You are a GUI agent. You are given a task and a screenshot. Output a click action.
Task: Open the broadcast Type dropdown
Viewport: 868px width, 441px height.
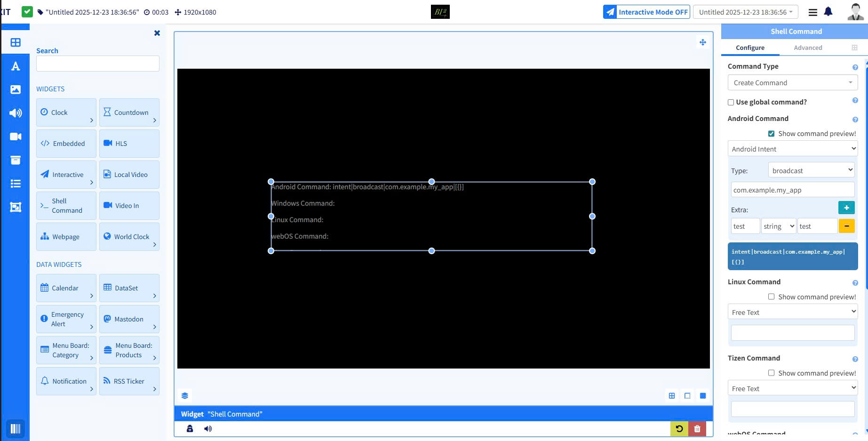[811, 170]
